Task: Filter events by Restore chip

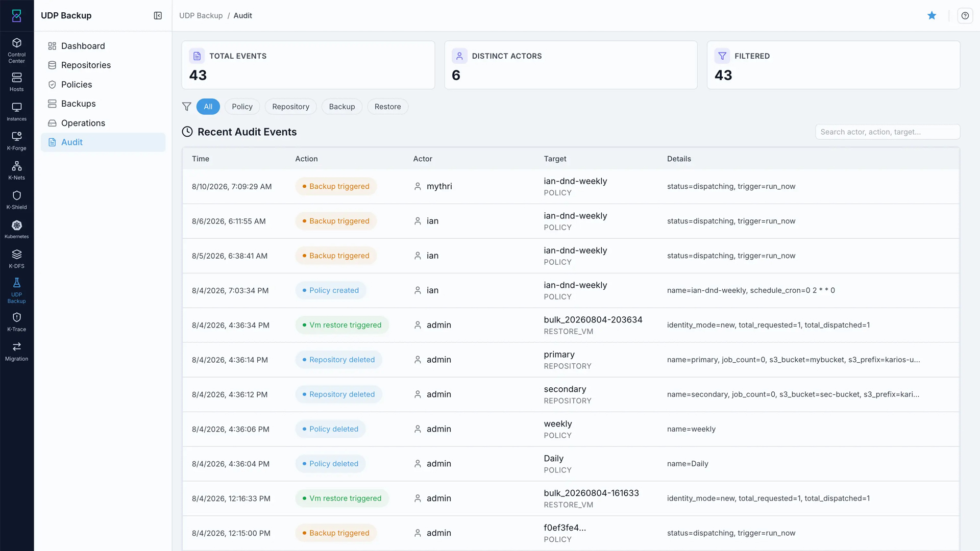Action: (x=387, y=107)
